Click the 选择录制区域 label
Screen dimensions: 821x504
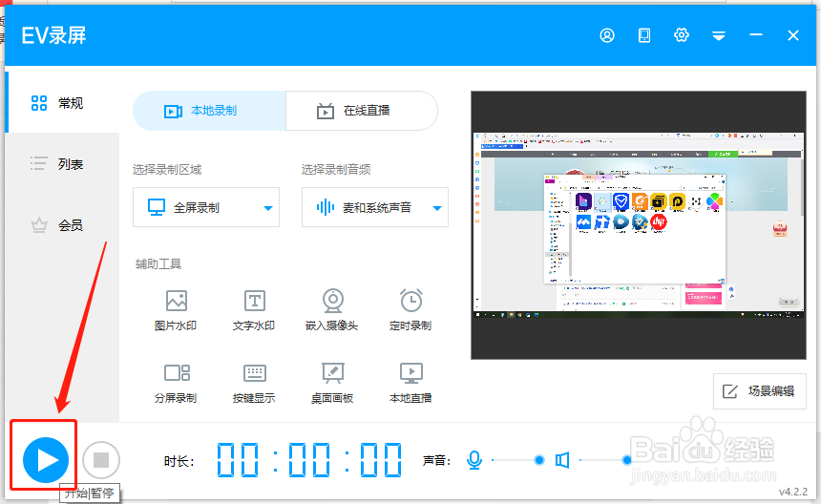click(x=167, y=170)
